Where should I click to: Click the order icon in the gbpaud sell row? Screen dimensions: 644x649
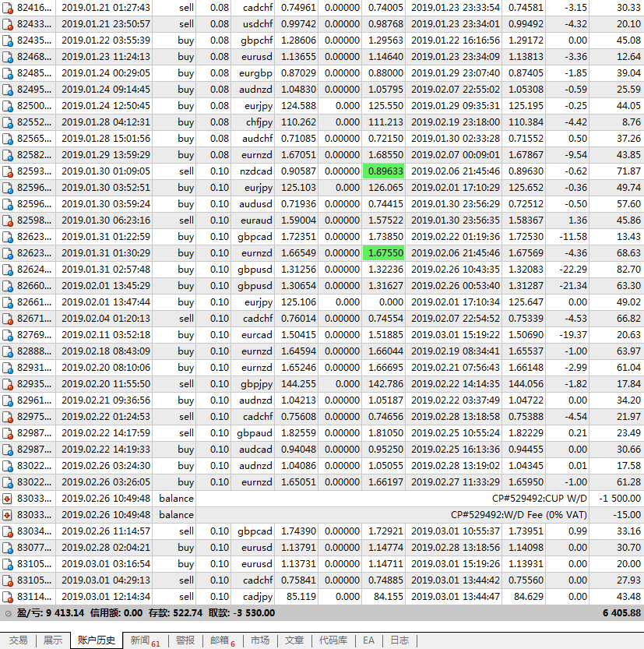pos(8,433)
